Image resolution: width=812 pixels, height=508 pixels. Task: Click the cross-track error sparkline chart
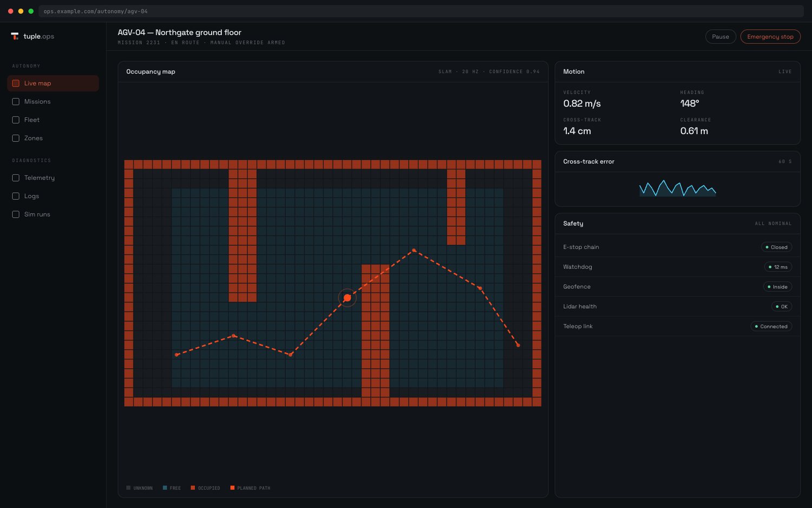point(678,188)
